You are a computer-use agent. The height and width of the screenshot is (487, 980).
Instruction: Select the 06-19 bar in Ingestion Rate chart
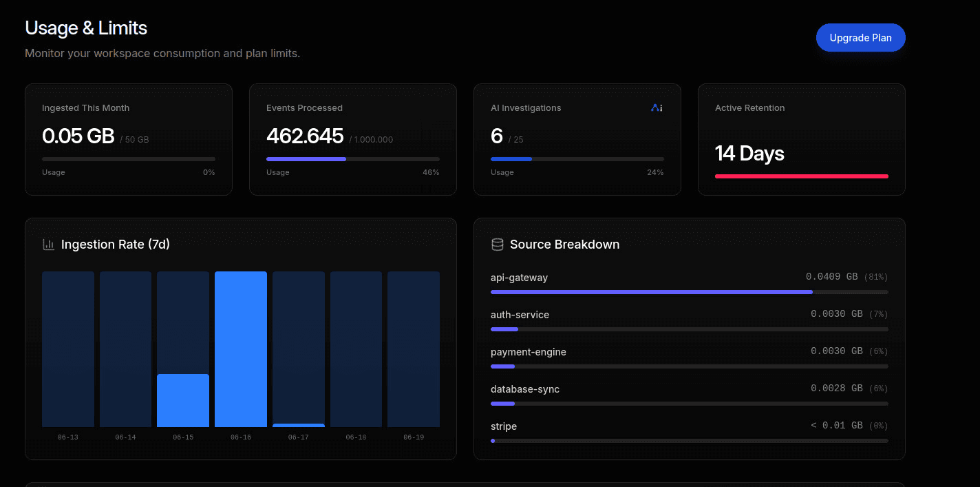point(414,349)
